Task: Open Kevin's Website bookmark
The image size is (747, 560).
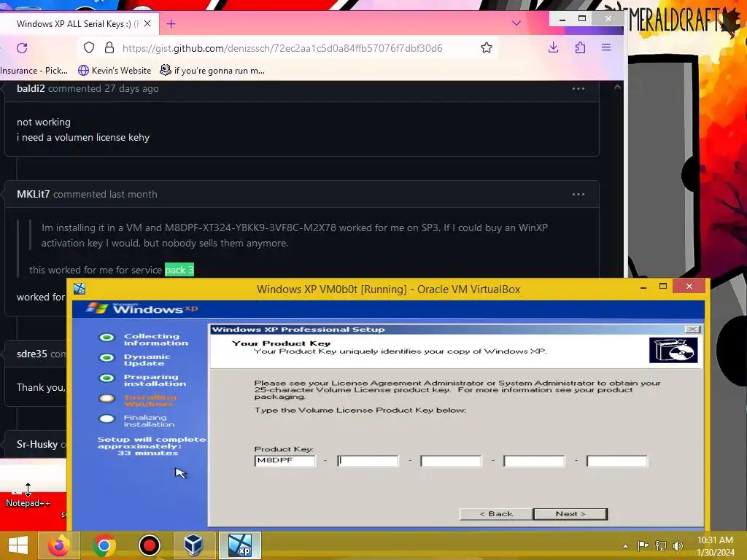Action: [x=115, y=71]
